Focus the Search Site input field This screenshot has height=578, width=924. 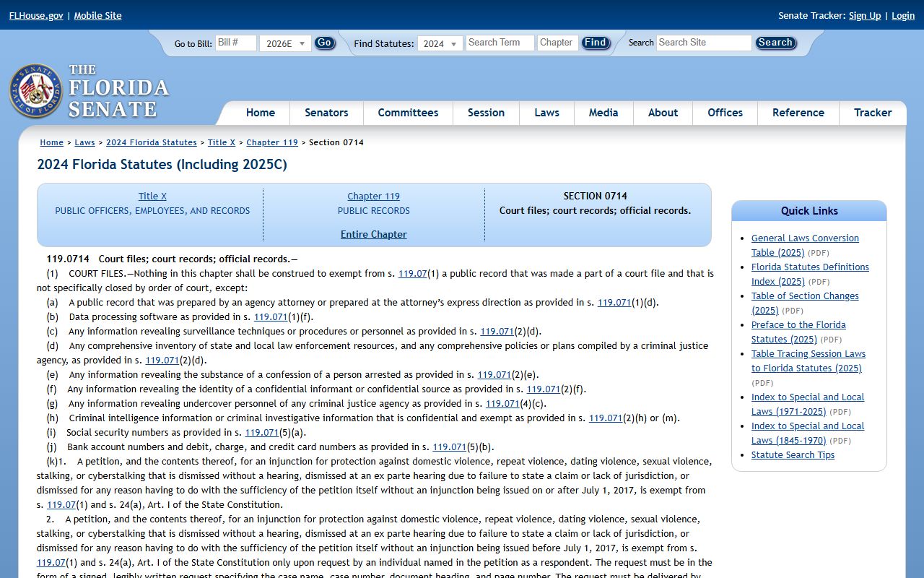click(704, 43)
